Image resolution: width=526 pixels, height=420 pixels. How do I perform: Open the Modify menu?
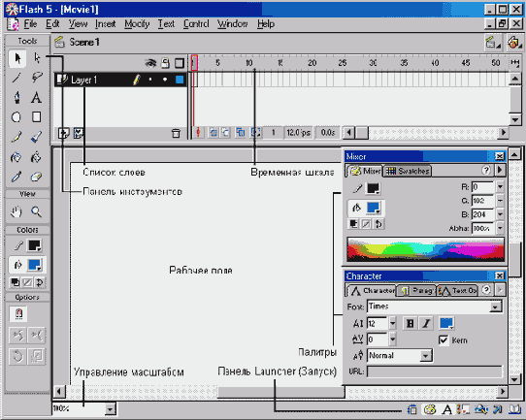[x=137, y=24]
